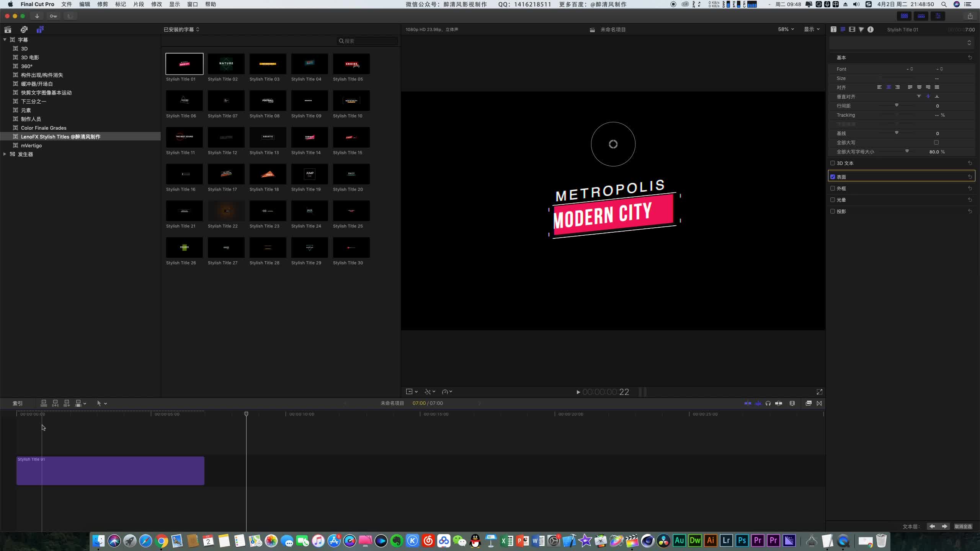Adjust the 行间距 line spacing slider
This screenshot has height=551, width=980.
click(896, 106)
